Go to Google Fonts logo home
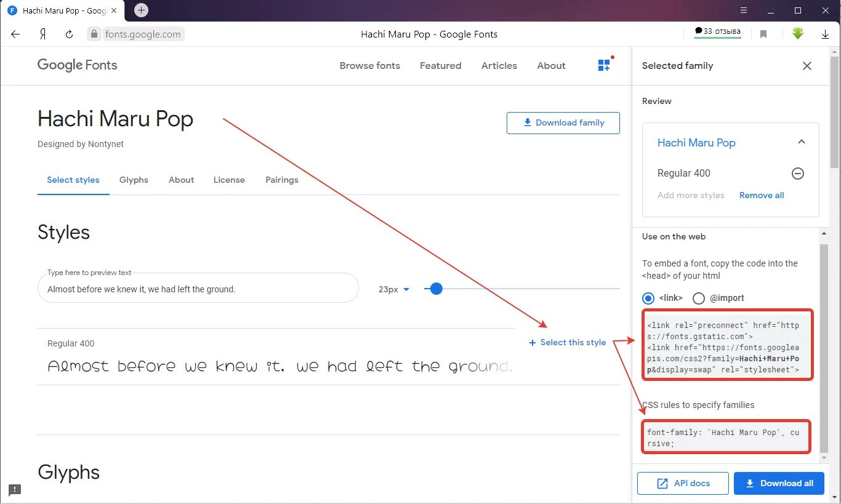Image resolution: width=841 pixels, height=504 pixels. point(77,65)
